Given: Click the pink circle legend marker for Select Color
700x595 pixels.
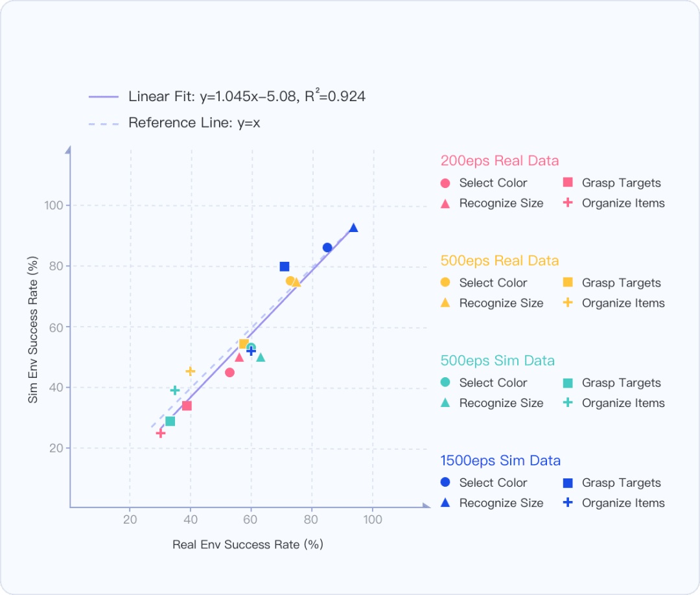Looking at the screenshot, I should pos(445,183).
